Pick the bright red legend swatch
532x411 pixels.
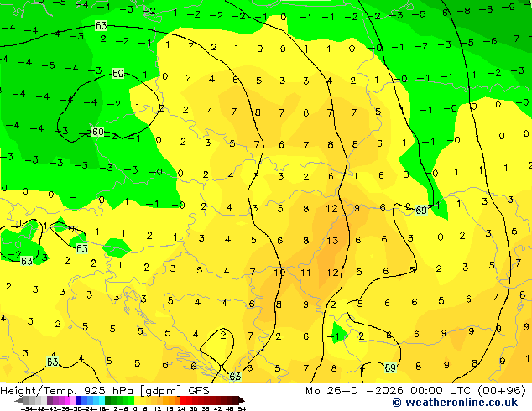click(183, 400)
